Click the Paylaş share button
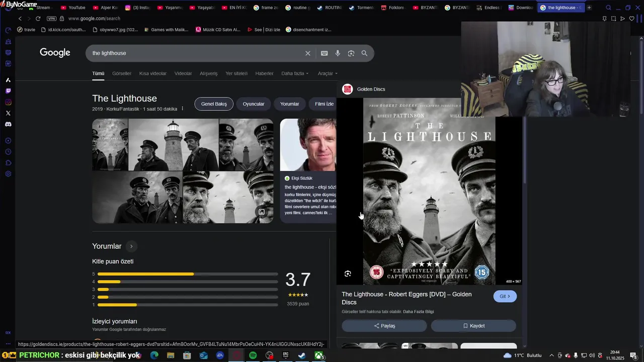 pos(384,326)
